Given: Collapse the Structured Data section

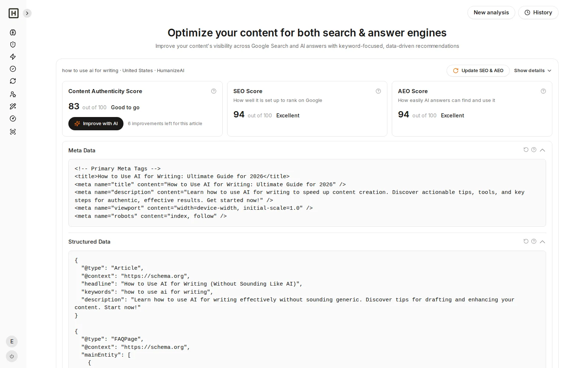Looking at the screenshot, I should pyautogui.click(x=542, y=242).
